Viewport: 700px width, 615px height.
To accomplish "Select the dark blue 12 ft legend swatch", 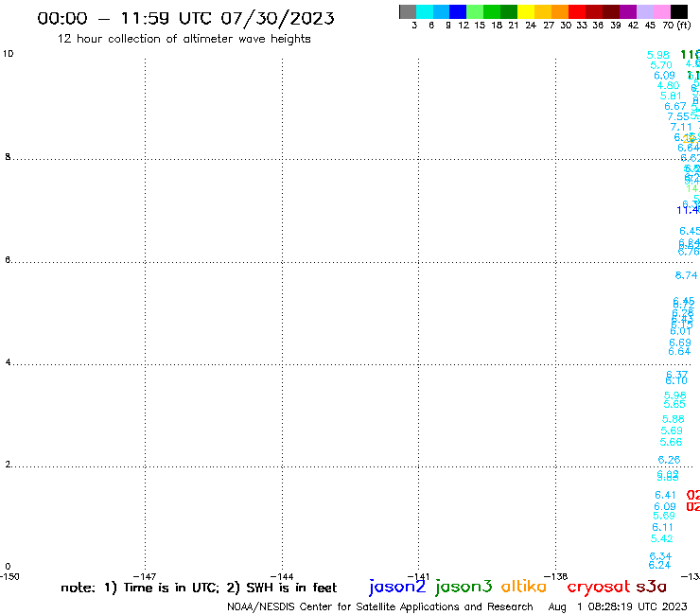I will point(459,11).
